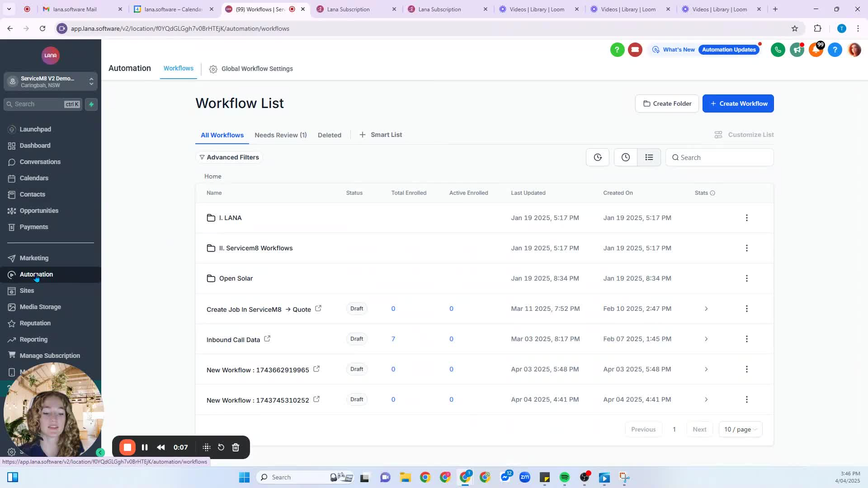Open Calendars from sidebar
Viewport: 868px width, 488px height.
(x=34, y=178)
